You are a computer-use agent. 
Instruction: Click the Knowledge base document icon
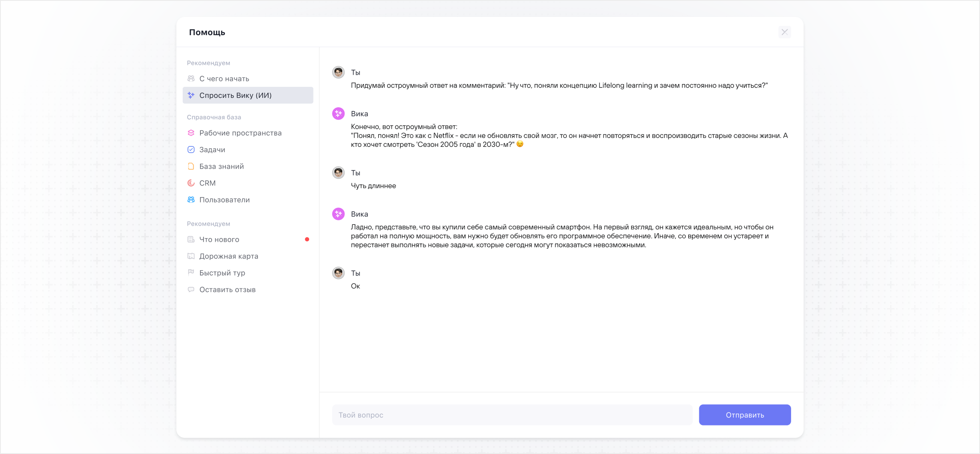(191, 166)
